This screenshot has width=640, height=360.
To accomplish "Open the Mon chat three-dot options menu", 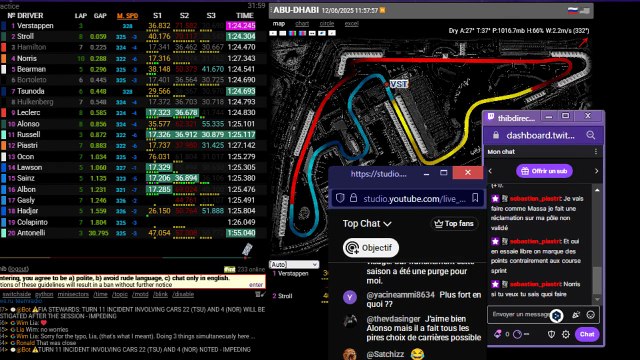I will point(596,152).
